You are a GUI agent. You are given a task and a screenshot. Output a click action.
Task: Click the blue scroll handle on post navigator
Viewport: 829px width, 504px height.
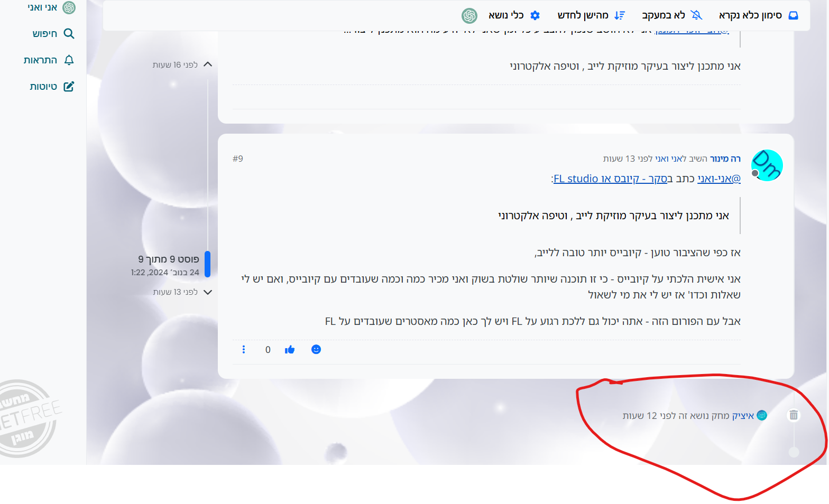pos(208,264)
